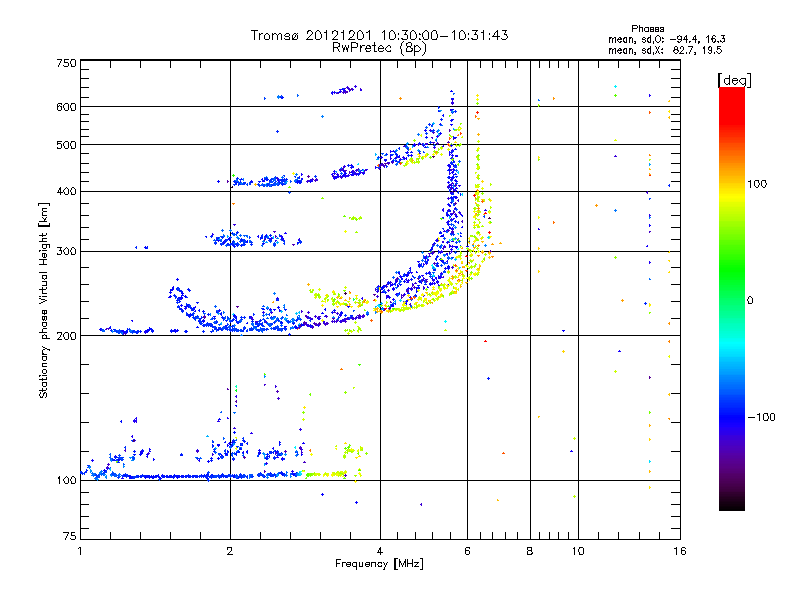Click the y-axis tick label '400'
The height and width of the screenshot is (600, 800).
coord(66,192)
